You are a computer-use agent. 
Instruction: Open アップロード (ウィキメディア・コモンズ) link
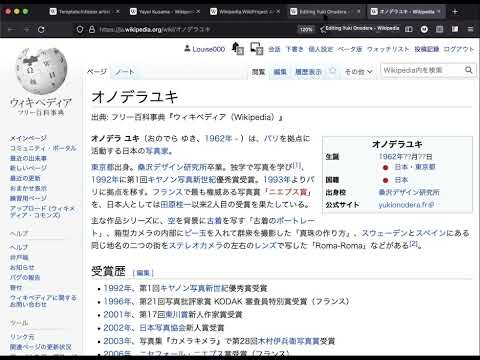43,211
